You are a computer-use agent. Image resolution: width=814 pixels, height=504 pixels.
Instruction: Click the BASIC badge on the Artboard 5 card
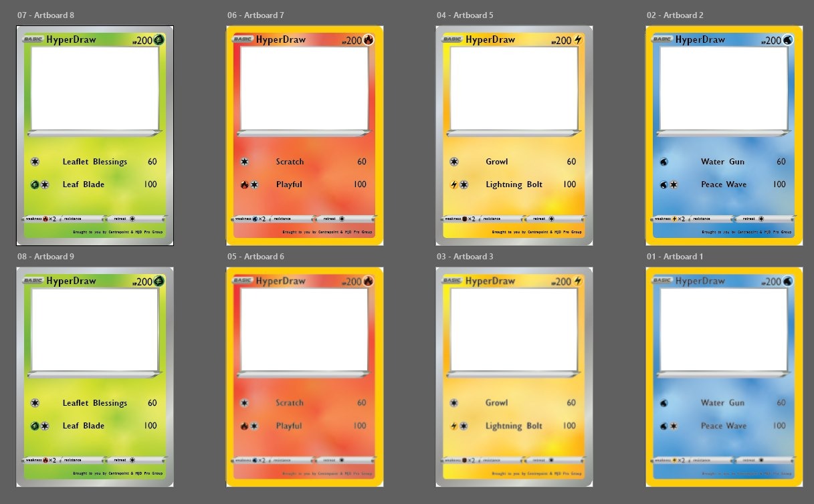point(453,39)
